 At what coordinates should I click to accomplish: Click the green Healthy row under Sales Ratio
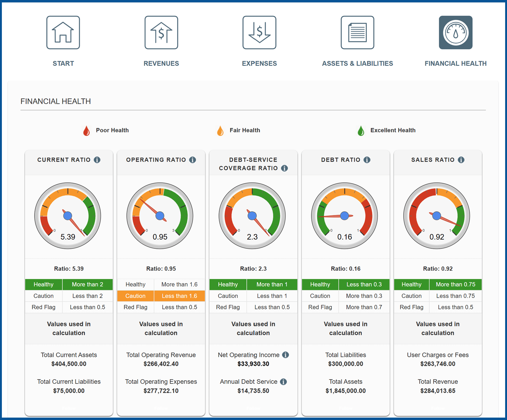pos(438,285)
